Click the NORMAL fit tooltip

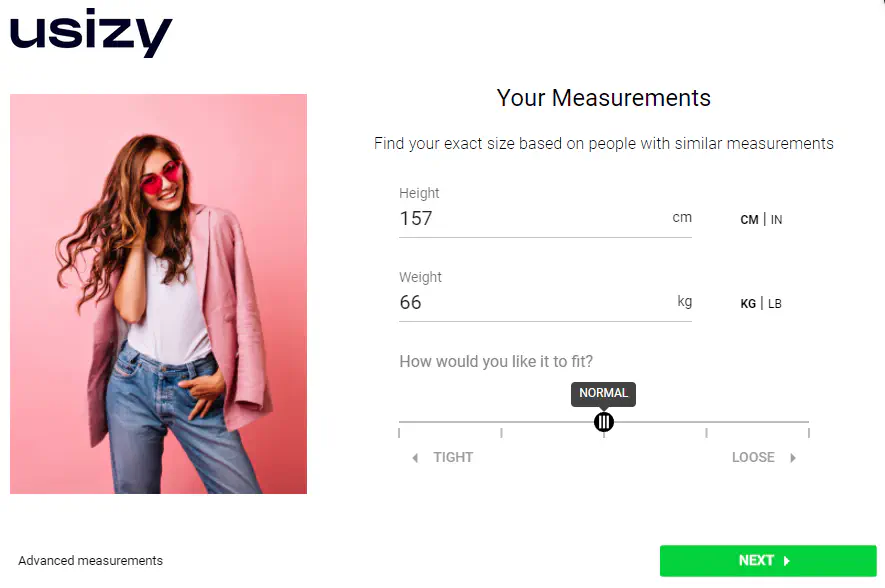pos(603,393)
